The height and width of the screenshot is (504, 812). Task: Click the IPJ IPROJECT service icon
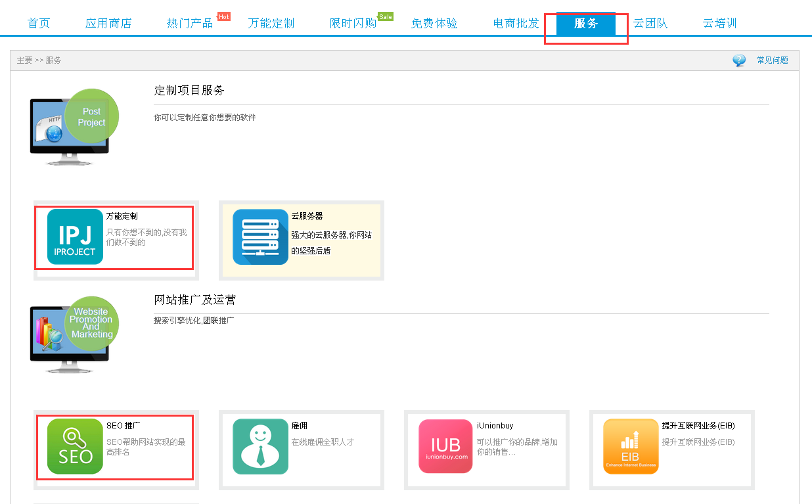pos(75,237)
